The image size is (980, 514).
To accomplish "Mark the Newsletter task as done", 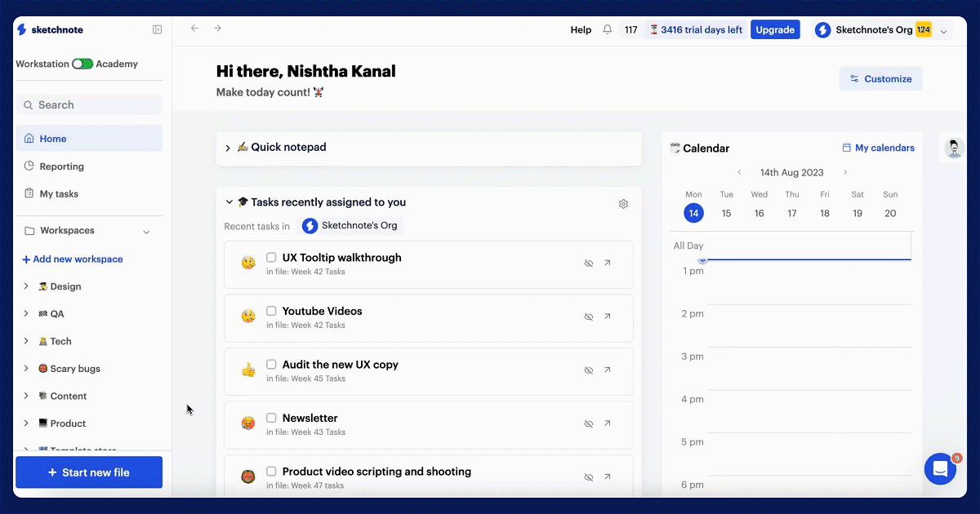I will click(271, 418).
